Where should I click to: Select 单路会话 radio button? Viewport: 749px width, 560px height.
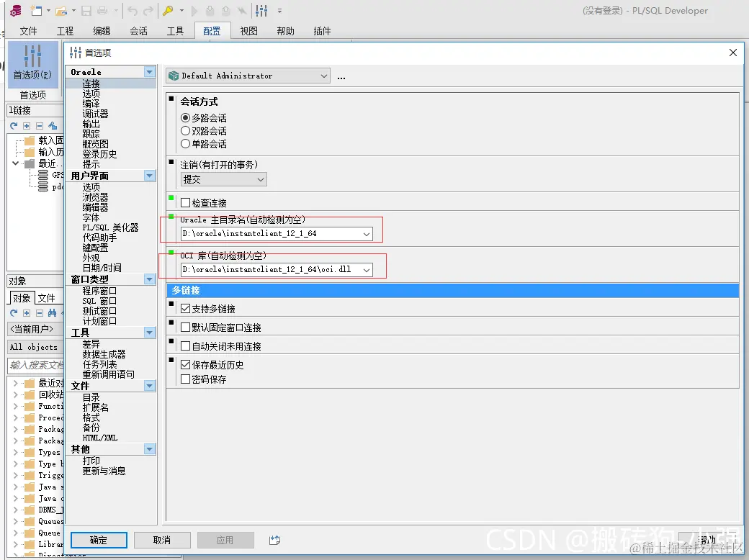point(185,143)
